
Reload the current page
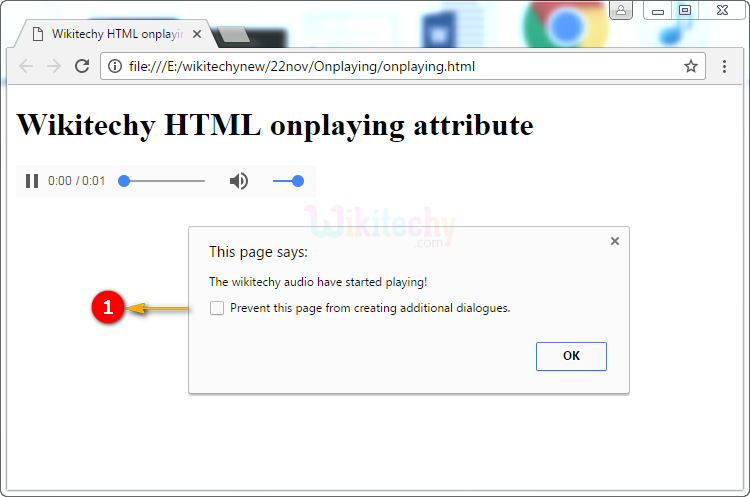[x=82, y=67]
